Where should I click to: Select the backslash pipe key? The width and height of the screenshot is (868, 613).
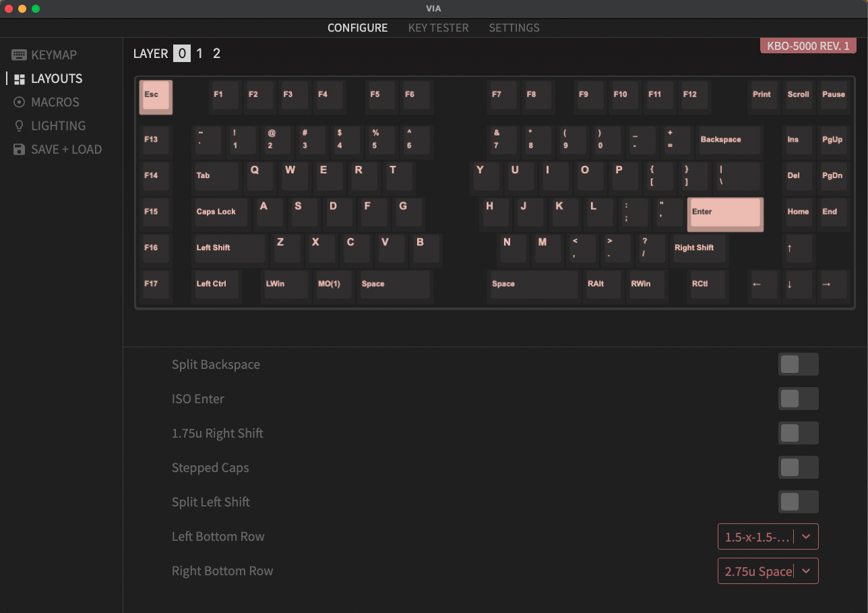pos(738,178)
